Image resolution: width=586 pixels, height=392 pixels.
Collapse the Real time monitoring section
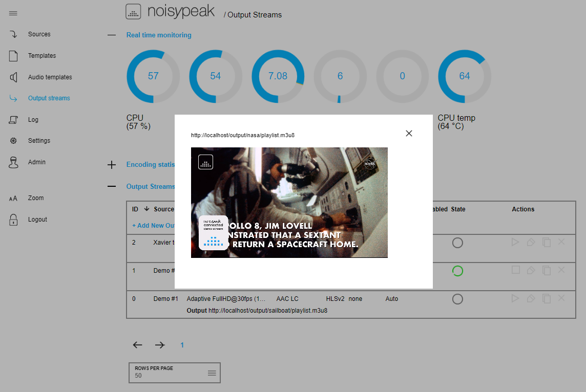[111, 35]
